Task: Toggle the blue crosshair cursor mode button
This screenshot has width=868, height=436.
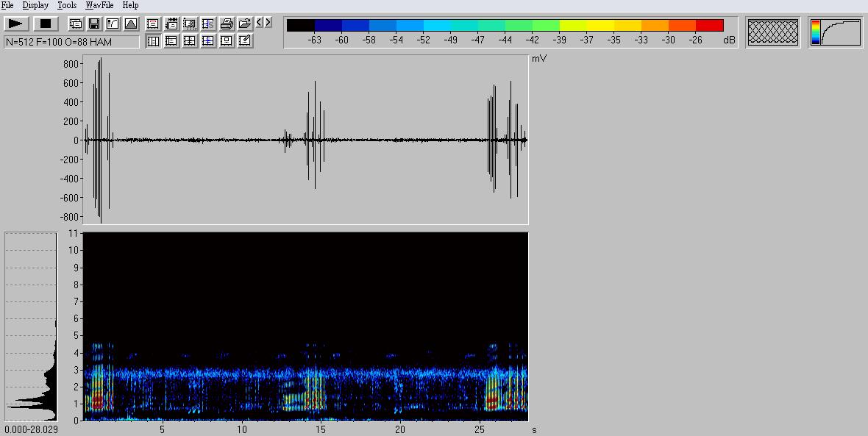Action: (208, 41)
